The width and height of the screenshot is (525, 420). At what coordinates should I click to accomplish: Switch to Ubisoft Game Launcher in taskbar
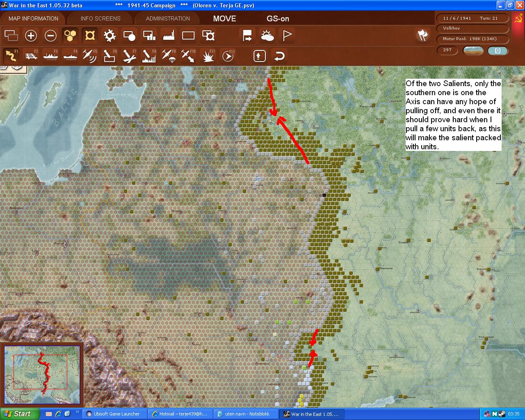pos(114,414)
